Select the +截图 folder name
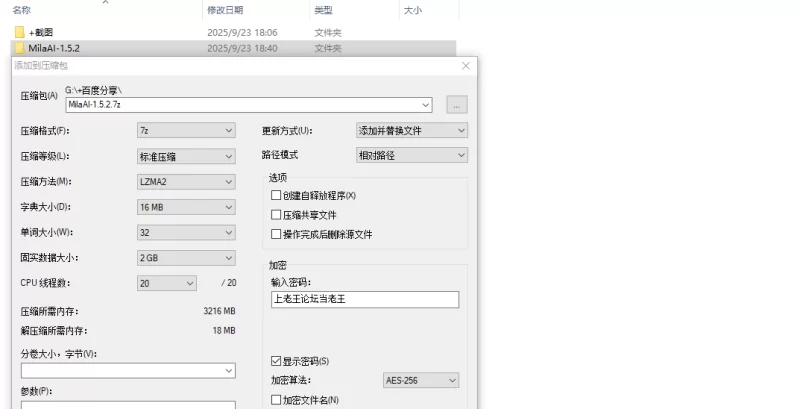Screen dimensions: 800x409 pos(41,32)
